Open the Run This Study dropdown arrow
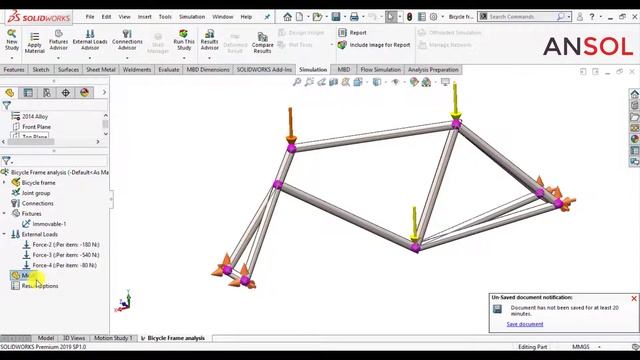640x360 pixels. pos(184,58)
